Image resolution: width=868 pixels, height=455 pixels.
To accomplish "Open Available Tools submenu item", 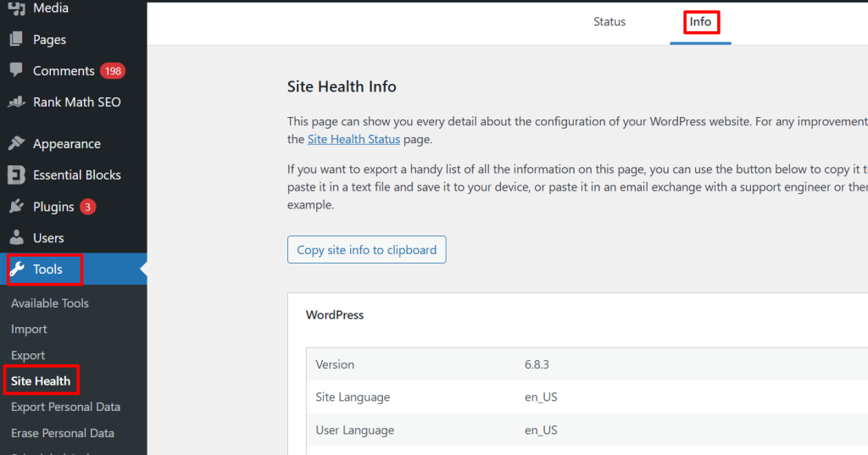I will tap(50, 303).
